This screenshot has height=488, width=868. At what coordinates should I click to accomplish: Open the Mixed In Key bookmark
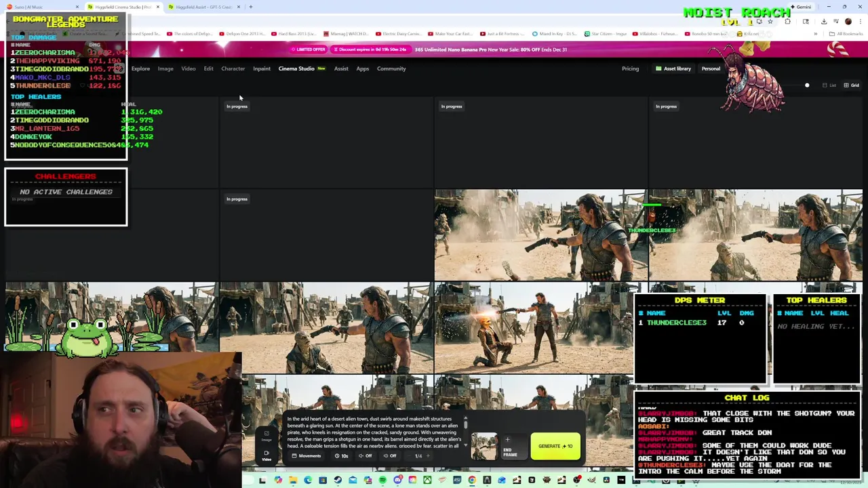pos(555,34)
